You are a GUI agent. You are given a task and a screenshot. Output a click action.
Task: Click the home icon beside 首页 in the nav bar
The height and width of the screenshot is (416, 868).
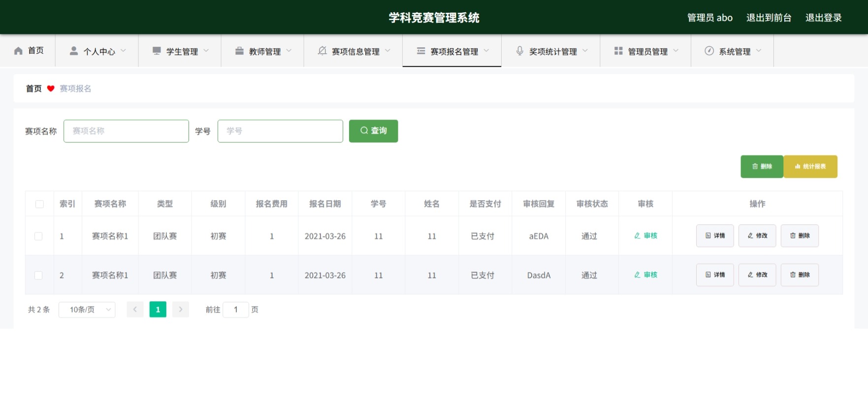coord(18,51)
